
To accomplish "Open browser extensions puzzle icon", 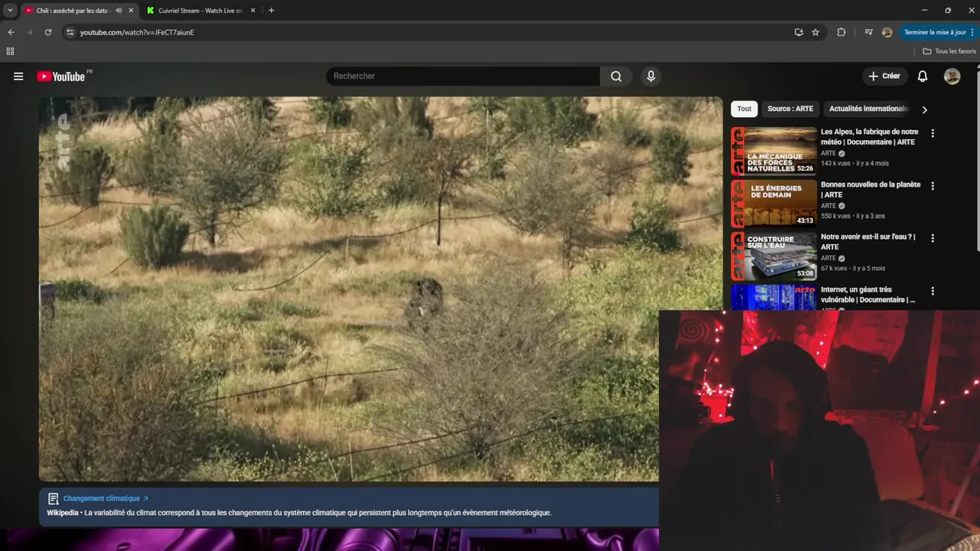I will click(x=841, y=32).
